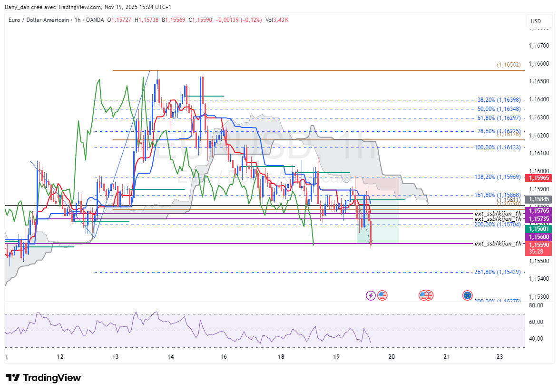Click the 1,15400 price axis label
Viewport: 559px width, 392px height.
point(539,279)
